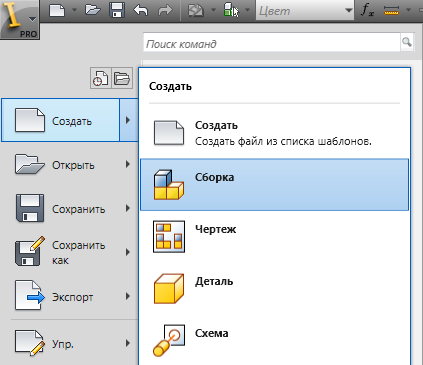Image resolution: width=423 pixels, height=365 pixels.
Task: Click the presentation icon beside Схема in the submenu
Action: coord(169,340)
